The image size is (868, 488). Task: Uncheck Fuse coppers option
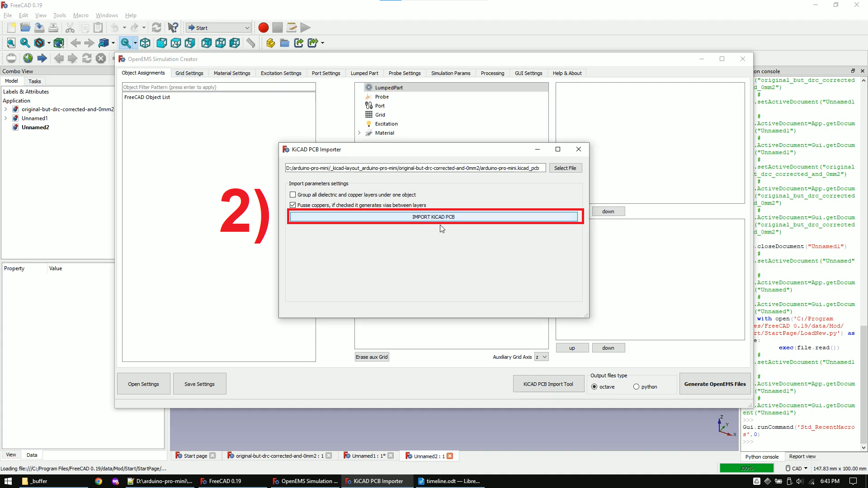point(293,205)
